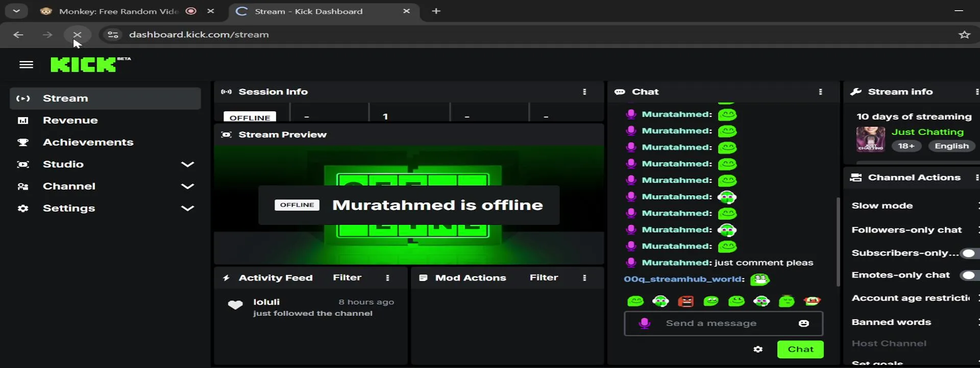Open Activity Feed Filter dropdown

coord(347,278)
